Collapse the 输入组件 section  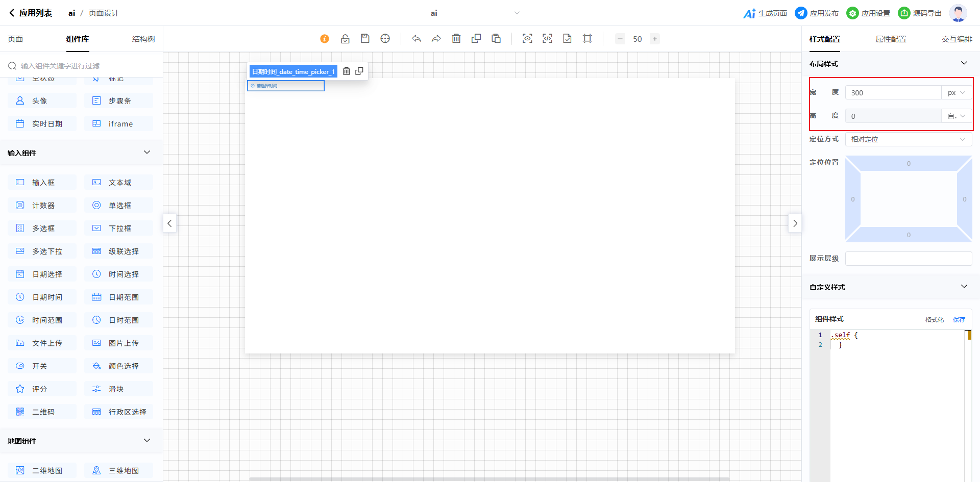[x=147, y=153]
